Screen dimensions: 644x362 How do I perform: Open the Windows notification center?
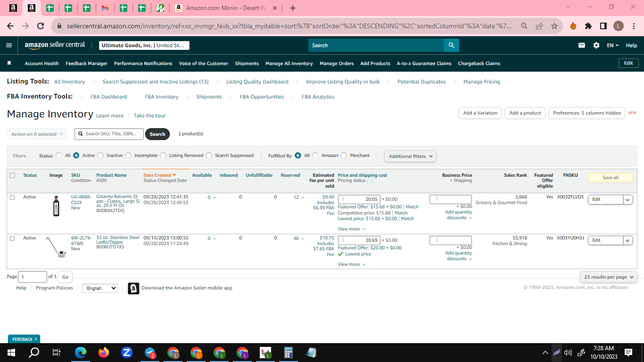tap(628, 352)
